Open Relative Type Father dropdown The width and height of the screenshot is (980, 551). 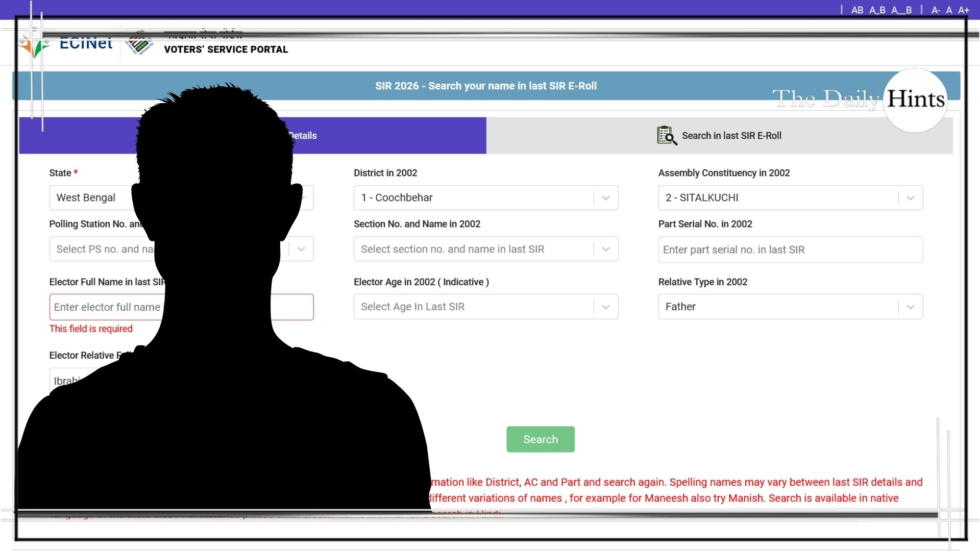coord(910,307)
